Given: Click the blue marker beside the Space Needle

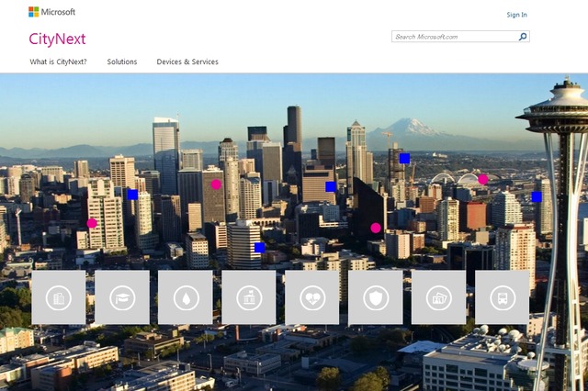Looking at the screenshot, I should (x=537, y=196).
